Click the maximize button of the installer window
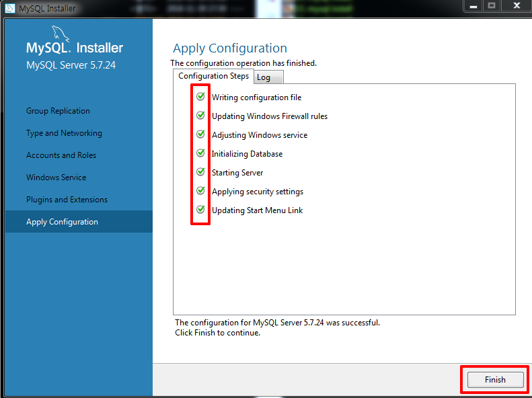532x398 pixels. click(x=492, y=6)
